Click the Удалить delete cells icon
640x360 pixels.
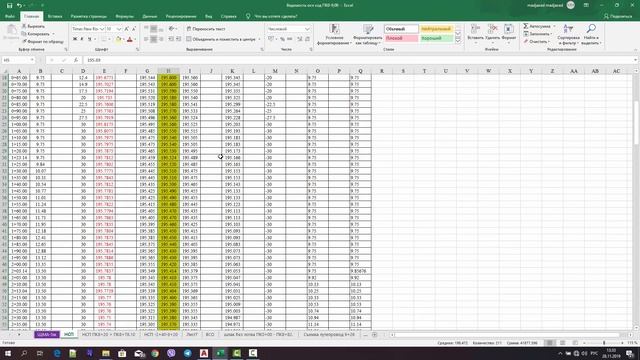point(493,29)
